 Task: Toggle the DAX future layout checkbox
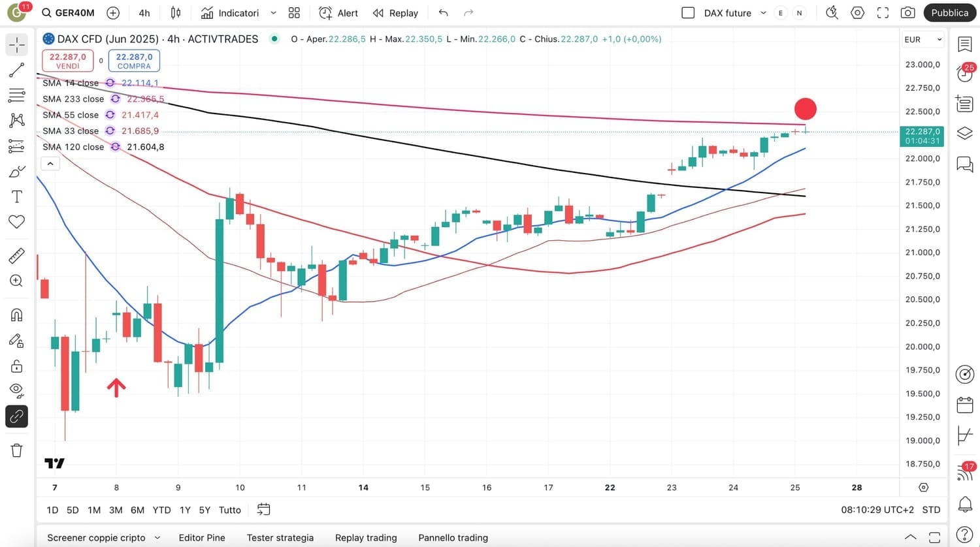pyautogui.click(x=688, y=12)
